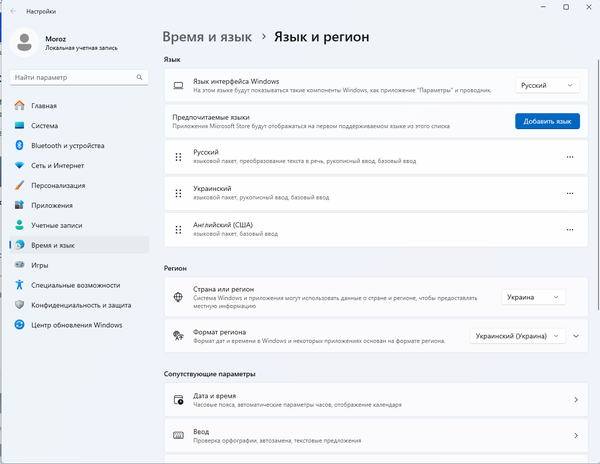Click the Главная home icon
Screen dimensions: 600x464
pyautogui.click(x=20, y=106)
